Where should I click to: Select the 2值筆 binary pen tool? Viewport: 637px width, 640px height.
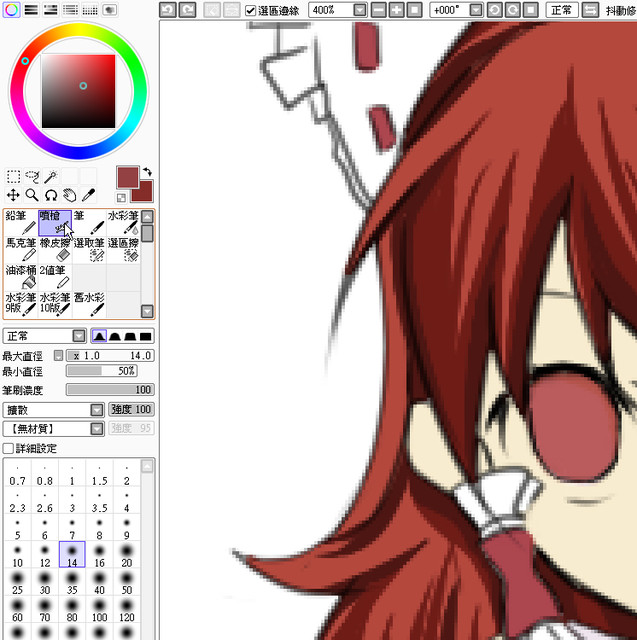[x=55, y=277]
